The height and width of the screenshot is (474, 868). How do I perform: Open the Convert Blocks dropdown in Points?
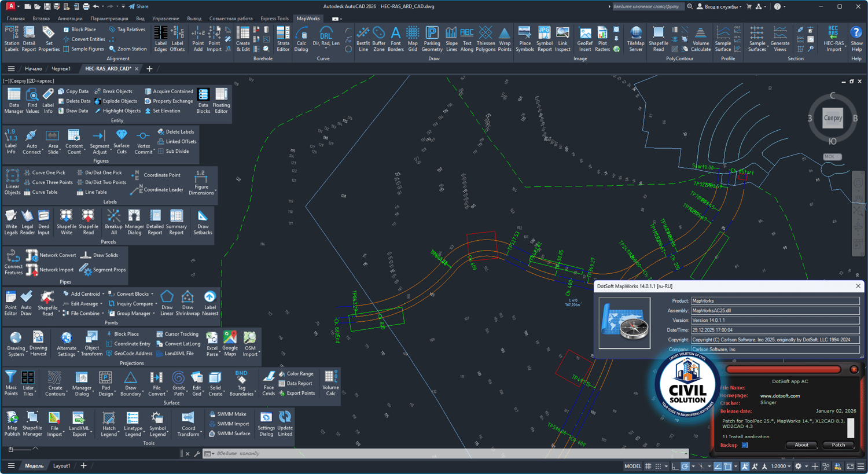click(x=130, y=294)
